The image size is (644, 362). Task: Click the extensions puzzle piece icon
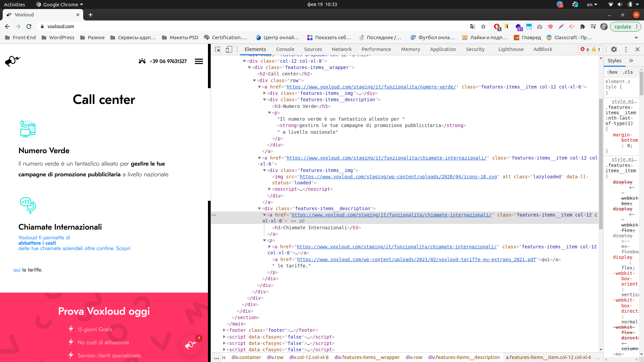coord(583,26)
